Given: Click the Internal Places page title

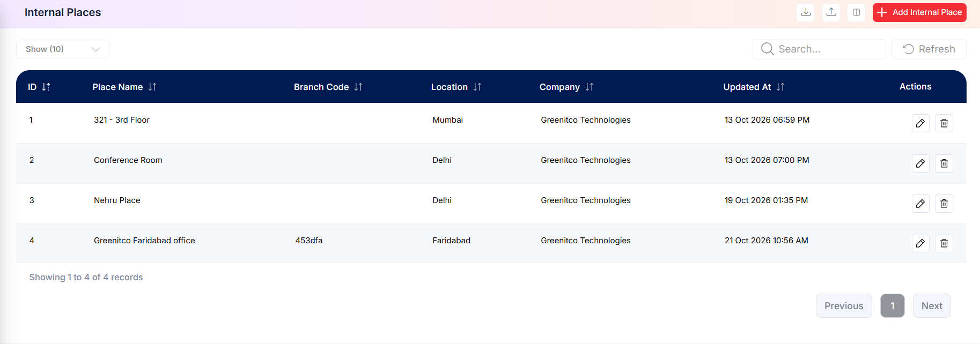Looking at the screenshot, I should point(63,12).
